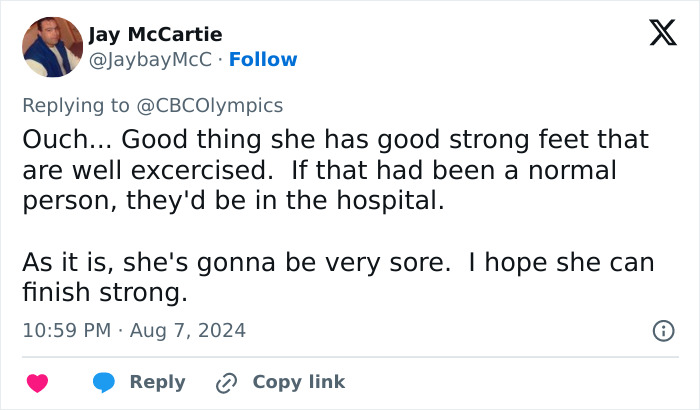Follow the user via the Follow link
The height and width of the screenshot is (410, 700).
tap(263, 59)
